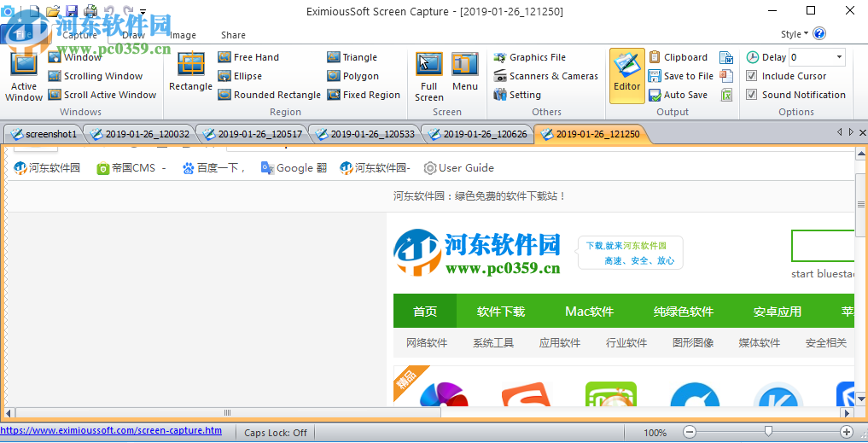
Task: Toggle output to Editor
Action: [x=627, y=76]
